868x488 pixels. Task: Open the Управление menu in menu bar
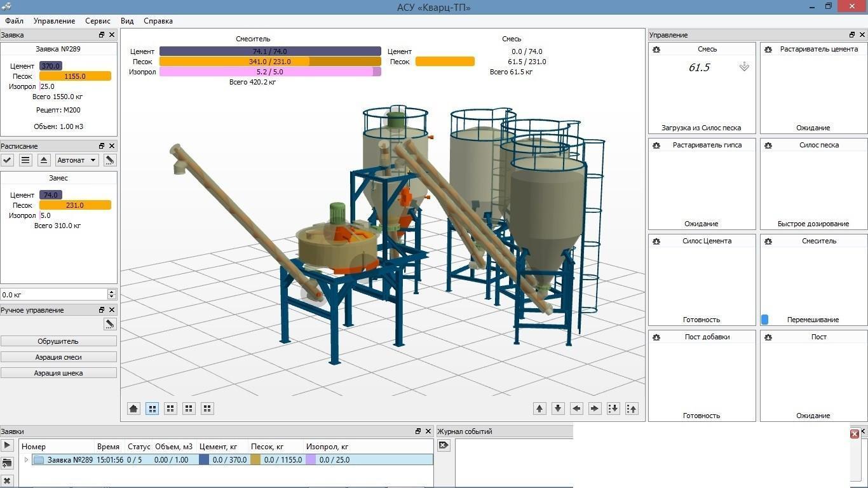(x=54, y=21)
